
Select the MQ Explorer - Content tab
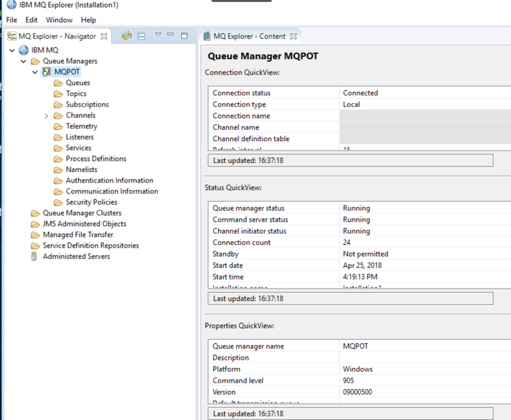click(x=249, y=36)
